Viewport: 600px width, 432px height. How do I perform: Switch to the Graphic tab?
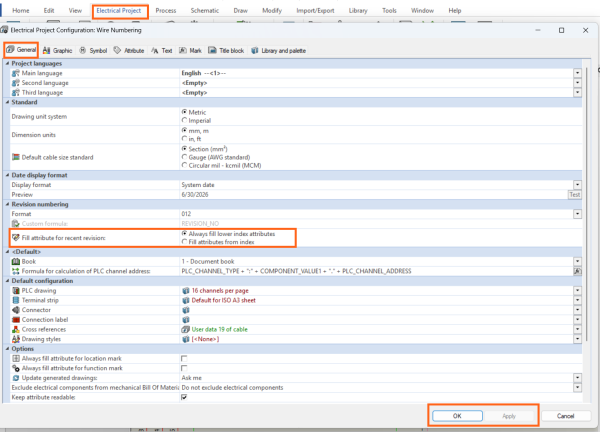pos(57,51)
